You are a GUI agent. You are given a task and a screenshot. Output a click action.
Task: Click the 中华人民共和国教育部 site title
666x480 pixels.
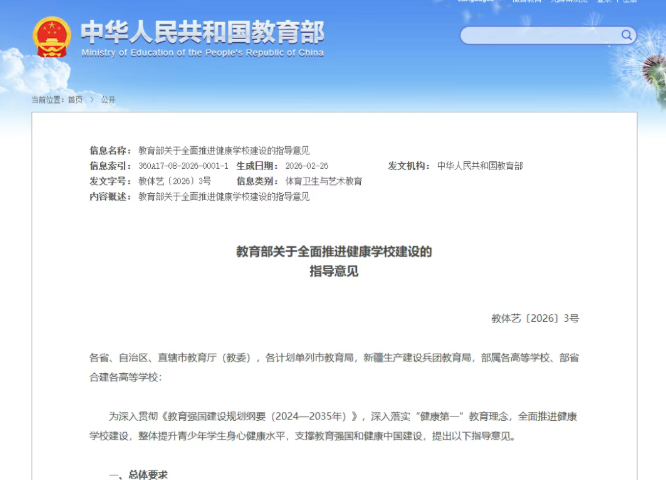pyautogui.click(x=202, y=30)
